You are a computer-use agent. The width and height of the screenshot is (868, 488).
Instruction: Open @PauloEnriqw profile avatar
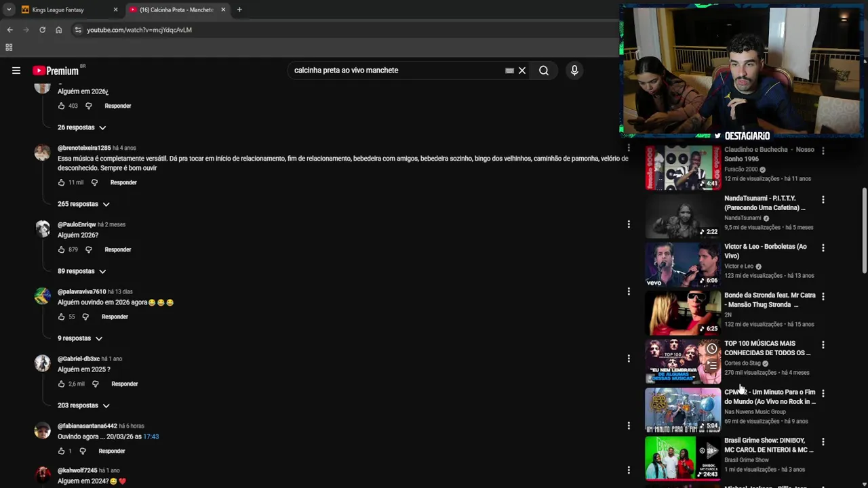click(x=42, y=228)
